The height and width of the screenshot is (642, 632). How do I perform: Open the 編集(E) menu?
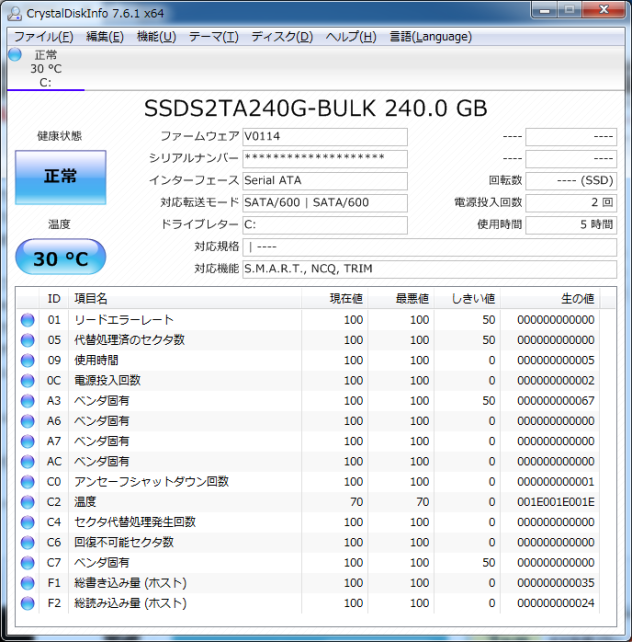pyautogui.click(x=105, y=37)
